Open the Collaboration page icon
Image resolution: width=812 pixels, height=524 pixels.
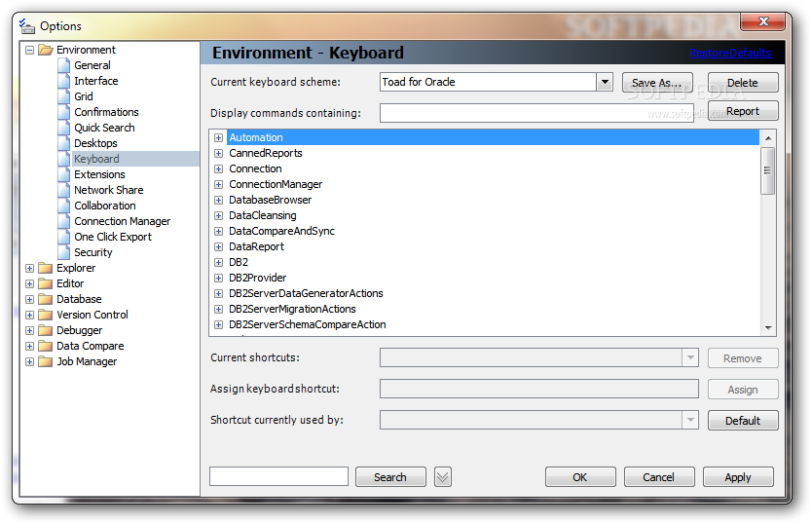(63, 206)
